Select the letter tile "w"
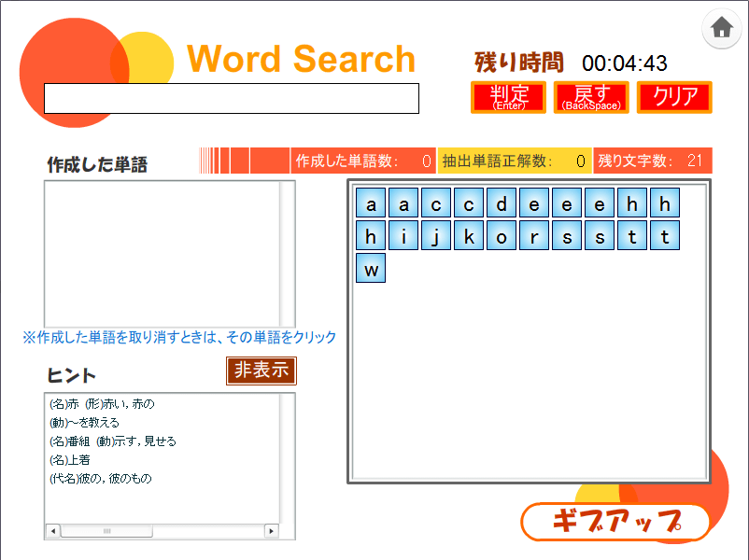The image size is (749, 560). [371, 268]
